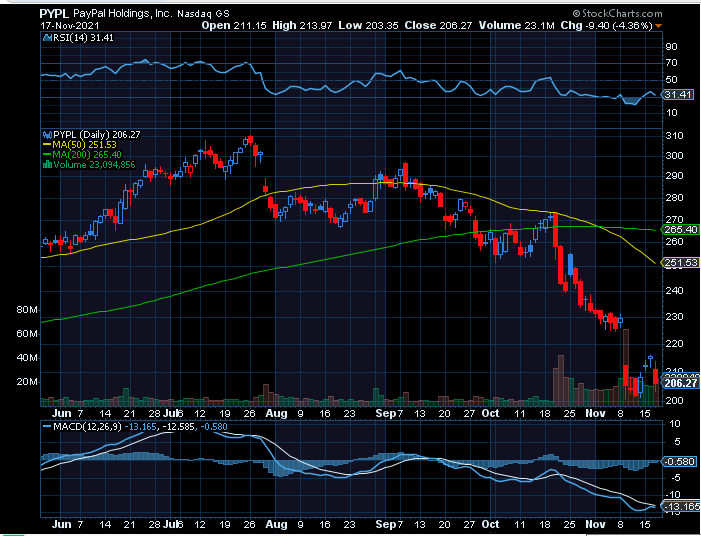Click the RSI 31.41 value tag

tap(678, 95)
